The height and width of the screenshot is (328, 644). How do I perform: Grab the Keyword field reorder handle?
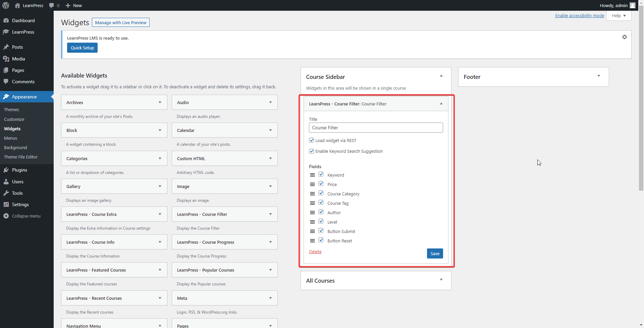[312, 175]
